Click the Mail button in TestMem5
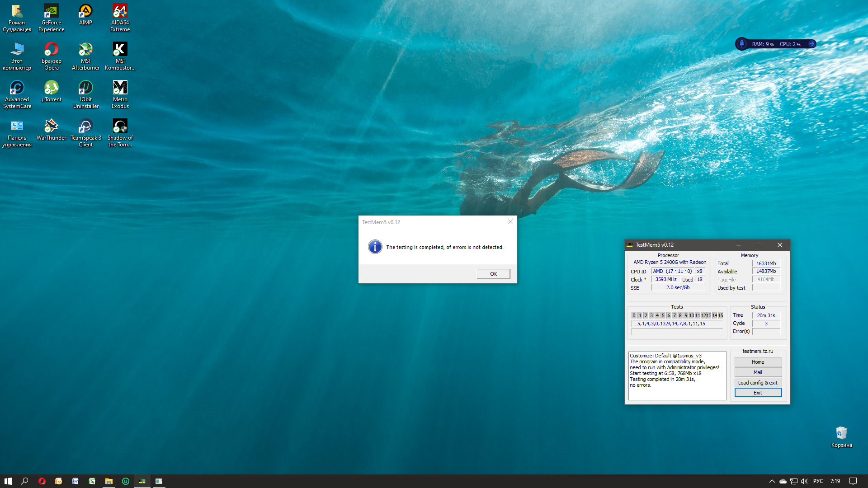 [758, 372]
